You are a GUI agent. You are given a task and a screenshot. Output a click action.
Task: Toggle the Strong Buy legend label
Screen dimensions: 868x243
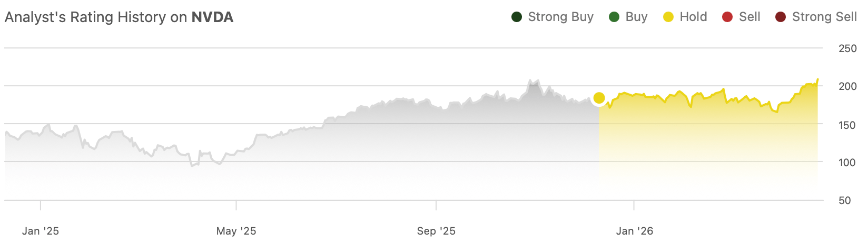(560, 17)
